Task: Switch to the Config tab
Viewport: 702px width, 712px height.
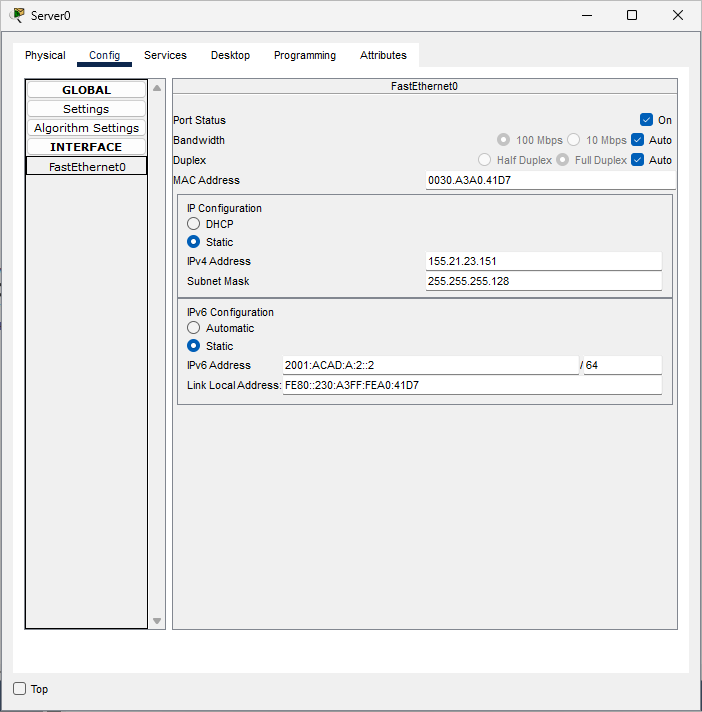Action: (104, 55)
